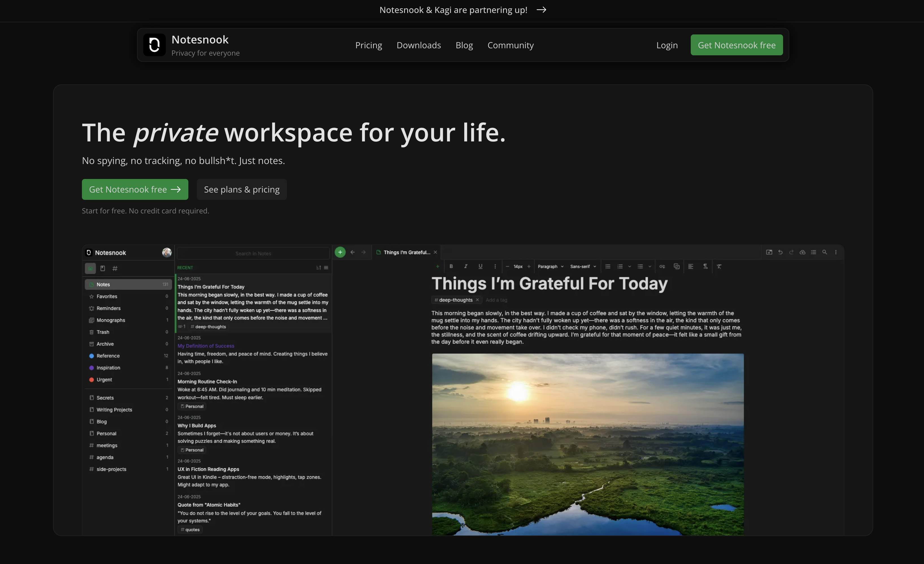Select the purple Inspiration color item
The height and width of the screenshot is (564, 924).
click(x=108, y=368)
